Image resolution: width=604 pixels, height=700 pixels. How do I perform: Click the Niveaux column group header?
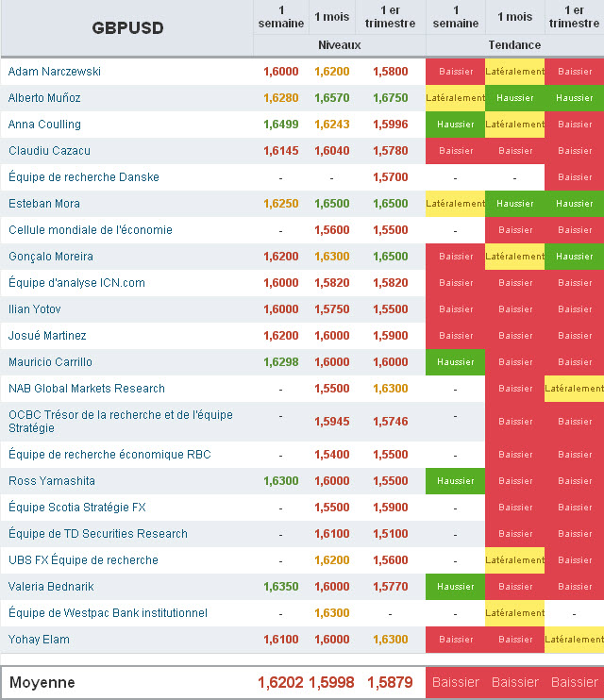[x=340, y=45]
